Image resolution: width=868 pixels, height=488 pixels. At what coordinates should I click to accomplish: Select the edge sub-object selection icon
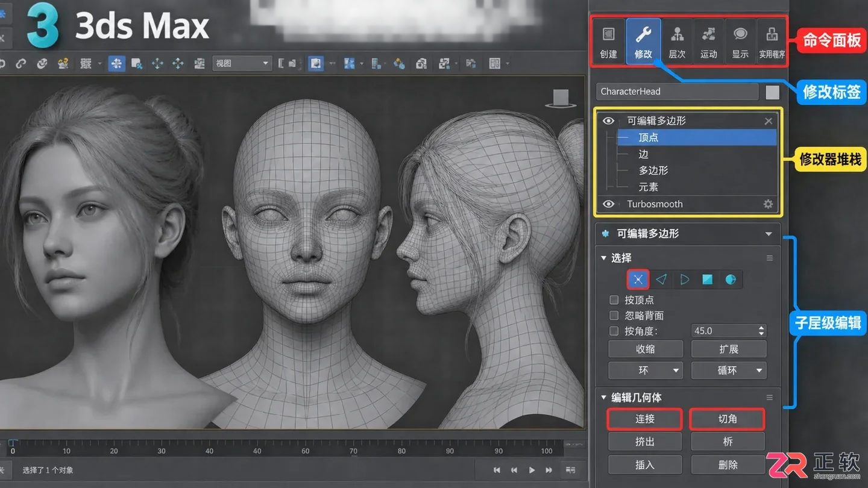coord(661,280)
